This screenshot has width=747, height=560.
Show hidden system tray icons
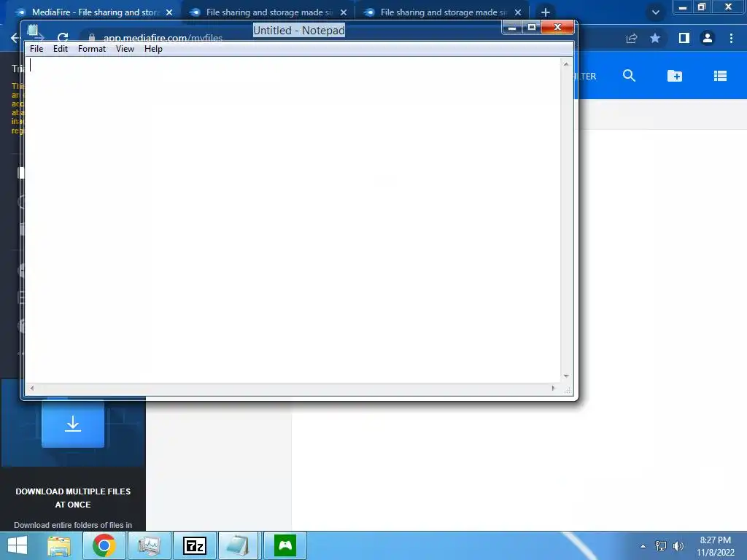tap(643, 546)
